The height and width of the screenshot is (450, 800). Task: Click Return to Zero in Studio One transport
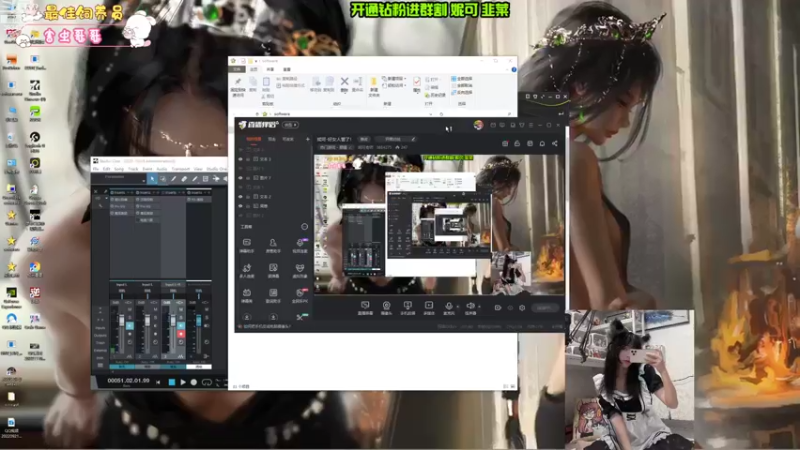pyautogui.click(x=159, y=382)
